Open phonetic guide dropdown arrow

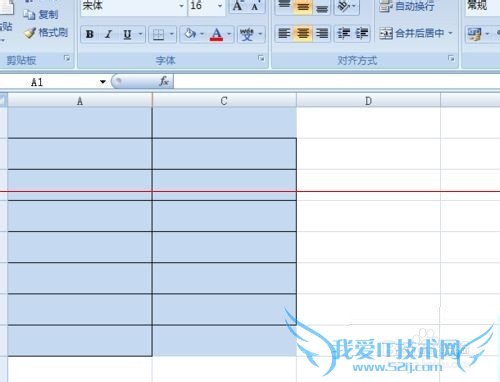260,34
